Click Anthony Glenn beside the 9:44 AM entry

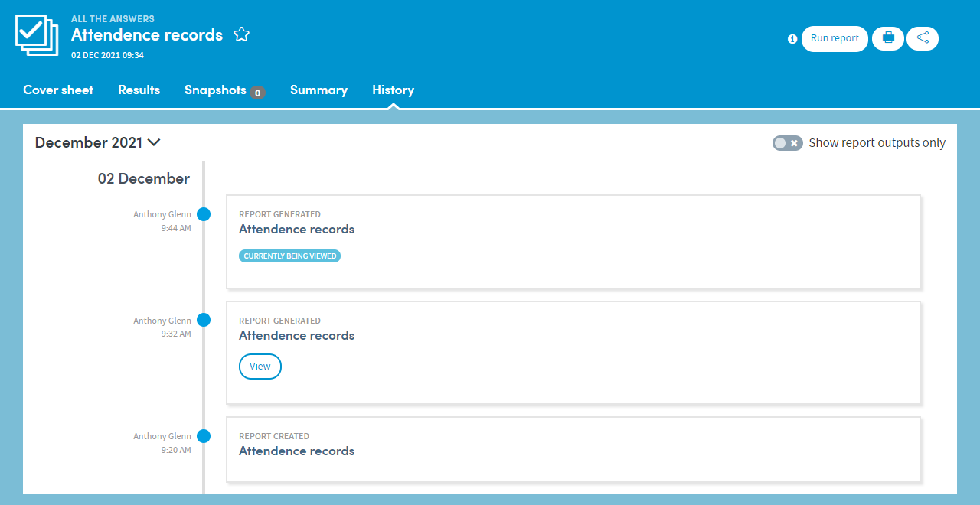click(x=162, y=215)
